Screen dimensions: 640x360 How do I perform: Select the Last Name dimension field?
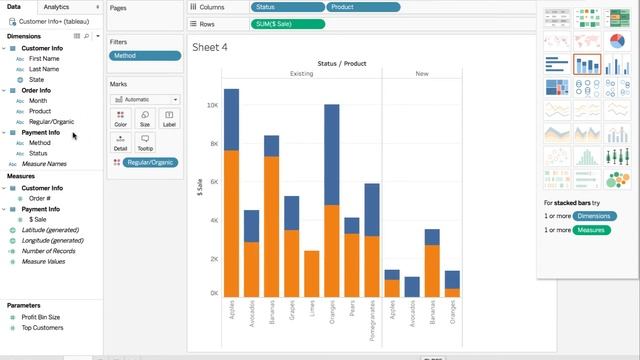44,69
